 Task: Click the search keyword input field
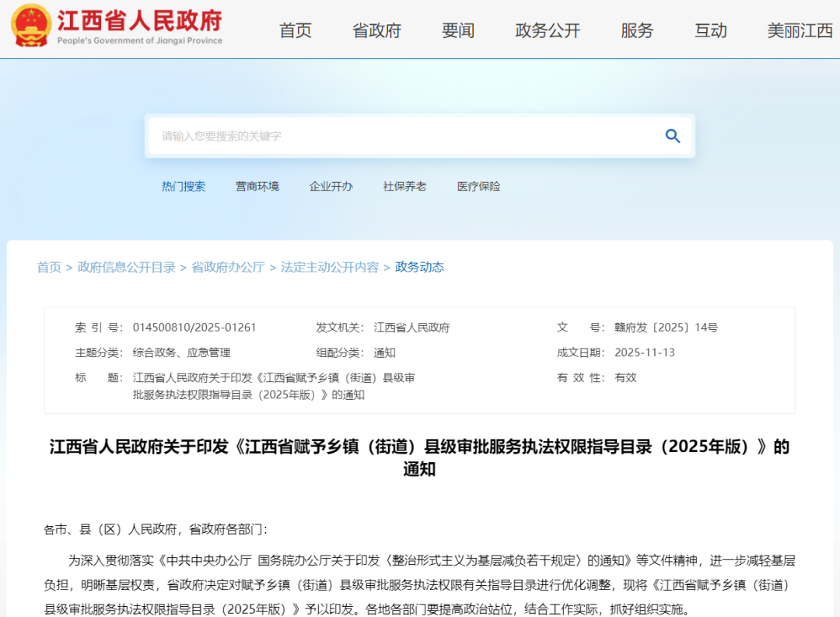point(404,136)
